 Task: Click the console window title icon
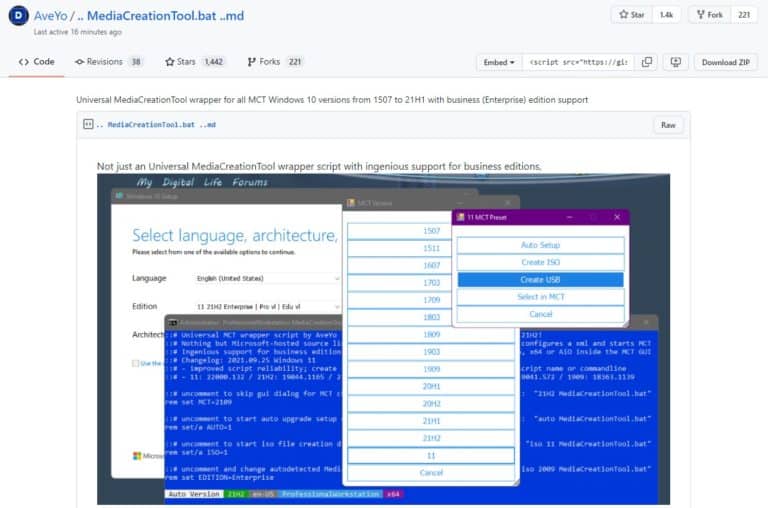(x=173, y=323)
